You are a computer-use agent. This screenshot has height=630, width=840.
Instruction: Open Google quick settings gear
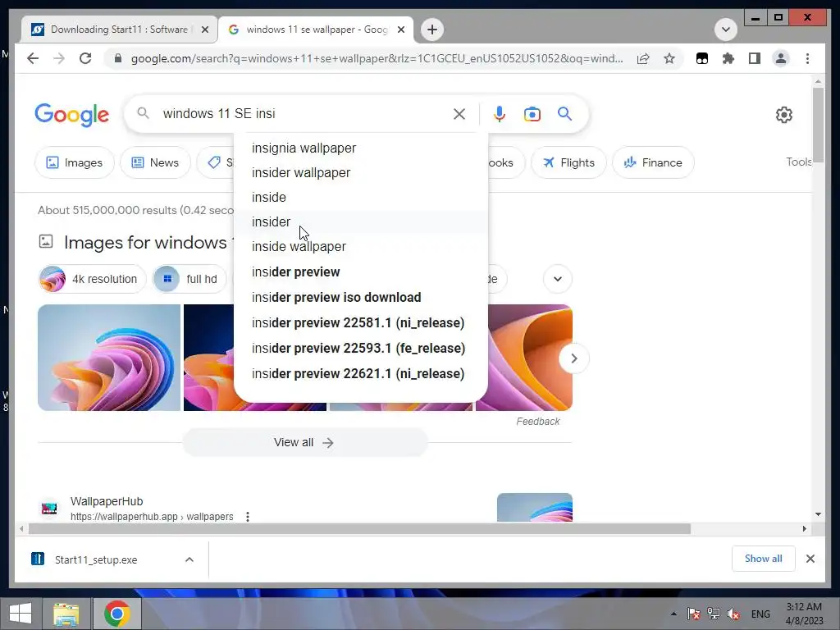(x=783, y=114)
